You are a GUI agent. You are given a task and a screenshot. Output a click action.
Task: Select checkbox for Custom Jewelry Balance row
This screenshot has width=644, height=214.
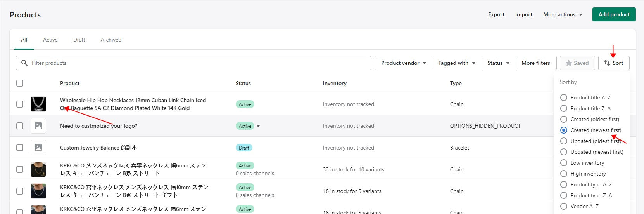pyautogui.click(x=20, y=148)
